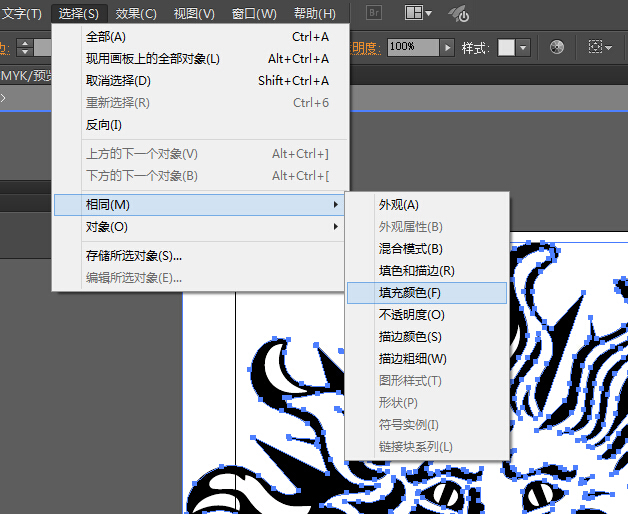Image resolution: width=628 pixels, height=514 pixels.
Task: Open the arrange documents dropdown arrow
Action: click(x=429, y=13)
